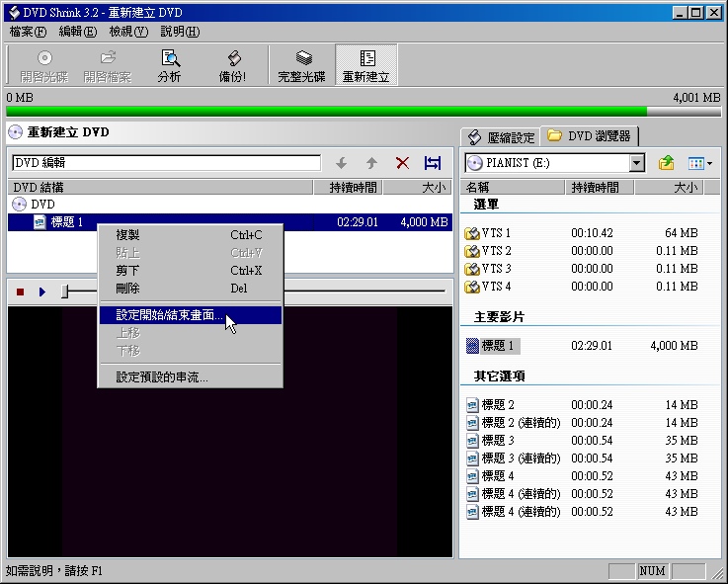Screen dimensions: 728x584
Task: Click the 標題 2 (連續的) title icon
Action: pyautogui.click(x=472, y=423)
